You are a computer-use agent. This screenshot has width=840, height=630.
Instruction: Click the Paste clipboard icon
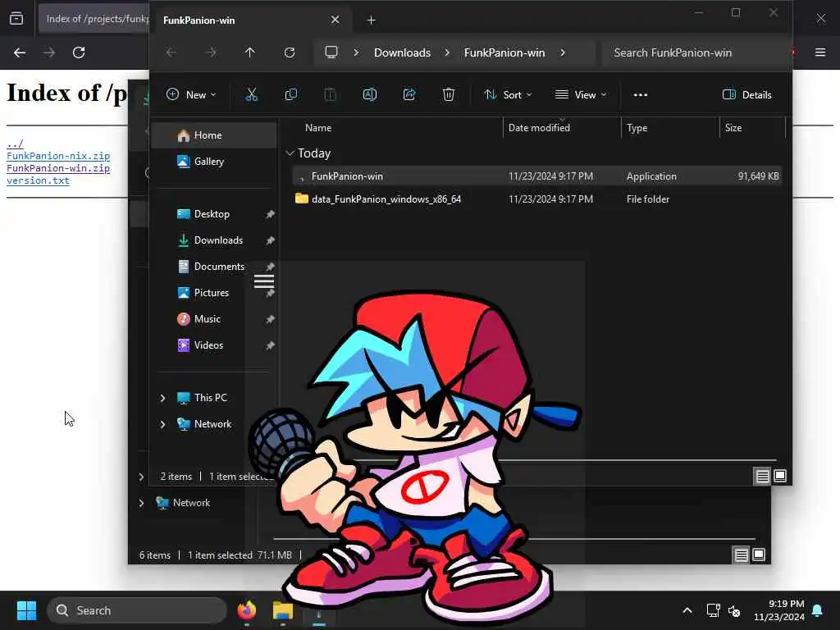click(x=330, y=95)
